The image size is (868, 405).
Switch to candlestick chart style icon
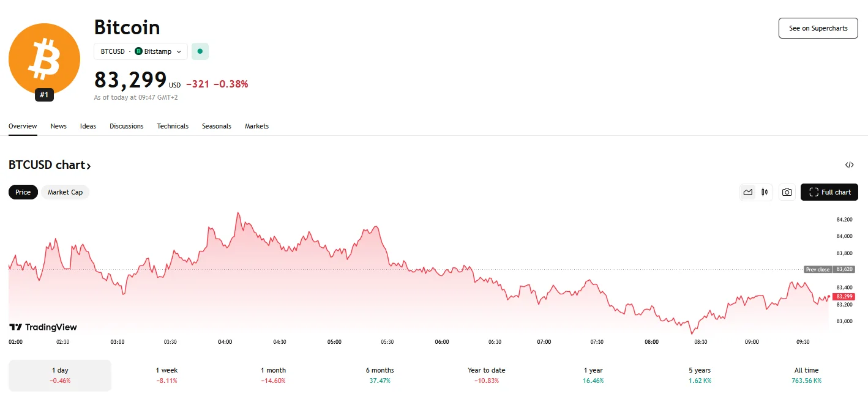coord(765,192)
